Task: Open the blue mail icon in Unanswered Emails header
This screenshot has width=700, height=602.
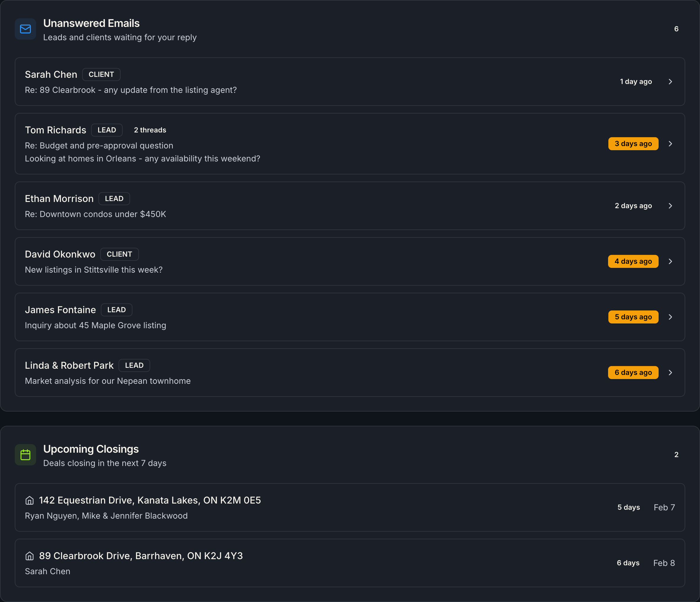Action: 25,29
